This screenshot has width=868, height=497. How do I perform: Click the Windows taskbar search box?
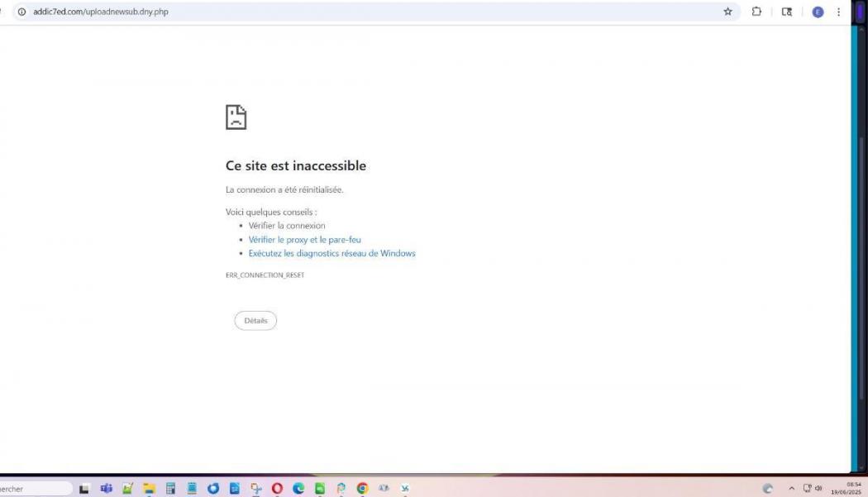(x=33, y=489)
